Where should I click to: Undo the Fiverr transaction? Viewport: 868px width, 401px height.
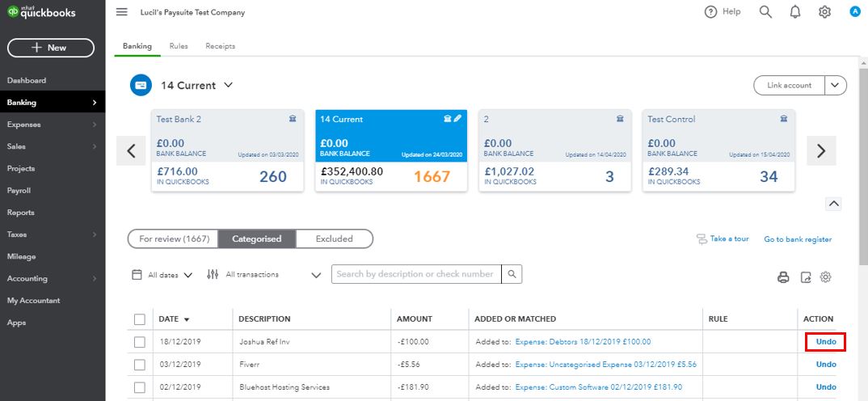826,365
